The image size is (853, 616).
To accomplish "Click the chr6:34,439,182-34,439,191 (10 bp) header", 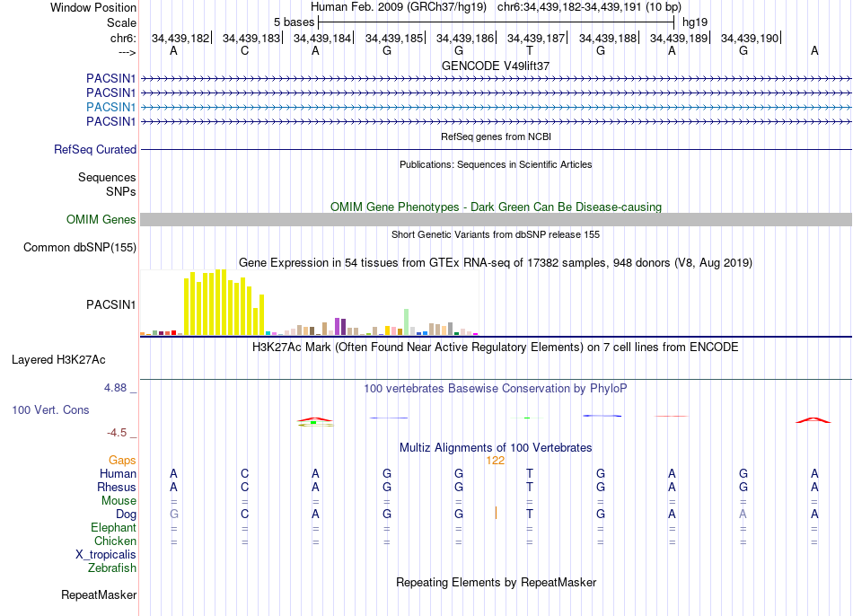I will coord(589,7).
